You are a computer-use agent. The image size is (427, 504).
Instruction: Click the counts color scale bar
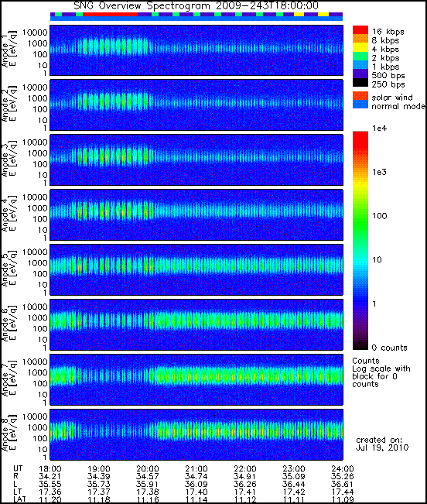point(360,241)
